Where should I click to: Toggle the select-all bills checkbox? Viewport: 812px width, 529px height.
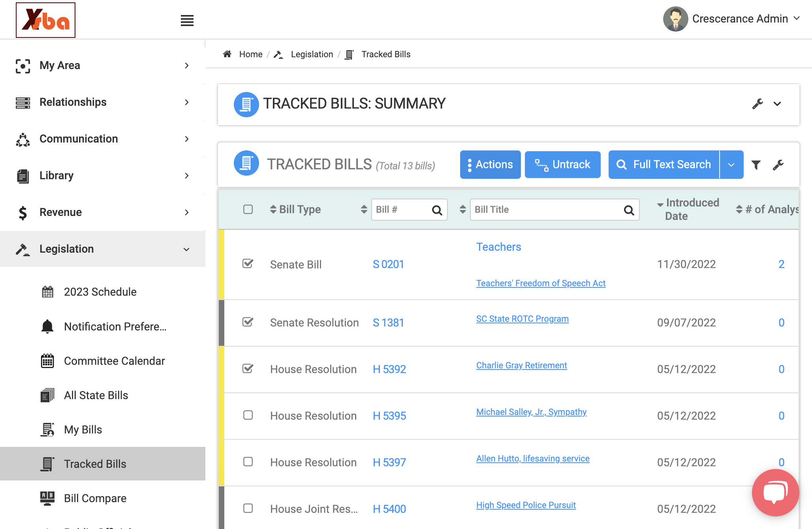pyautogui.click(x=248, y=209)
